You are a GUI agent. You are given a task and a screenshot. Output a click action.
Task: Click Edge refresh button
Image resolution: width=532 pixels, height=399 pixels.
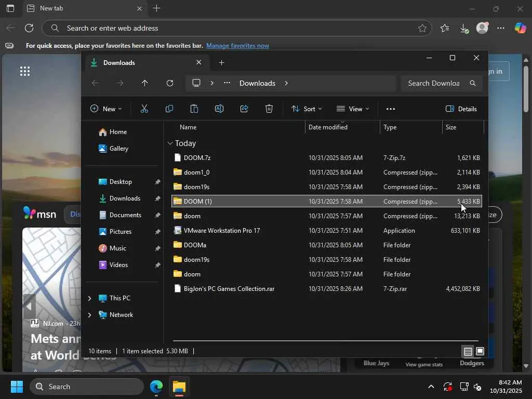[29, 28]
